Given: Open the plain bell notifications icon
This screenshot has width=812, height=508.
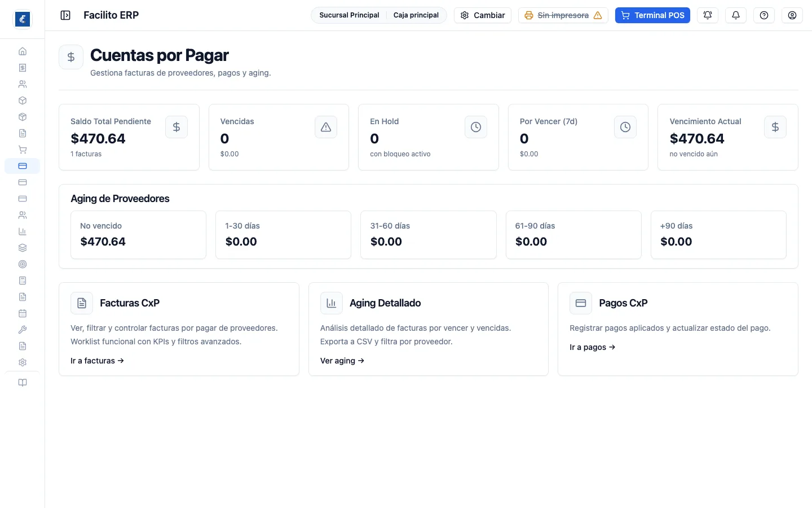Looking at the screenshot, I should [x=736, y=15].
